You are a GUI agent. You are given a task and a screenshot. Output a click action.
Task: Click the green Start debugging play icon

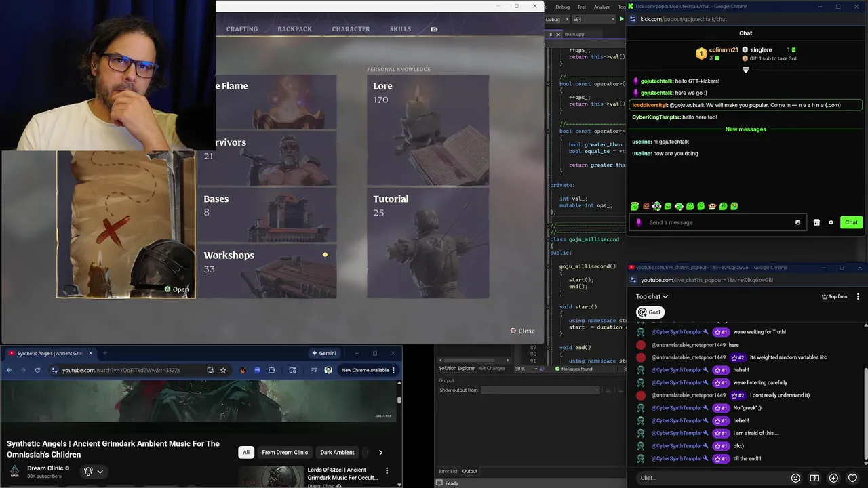coord(621,19)
